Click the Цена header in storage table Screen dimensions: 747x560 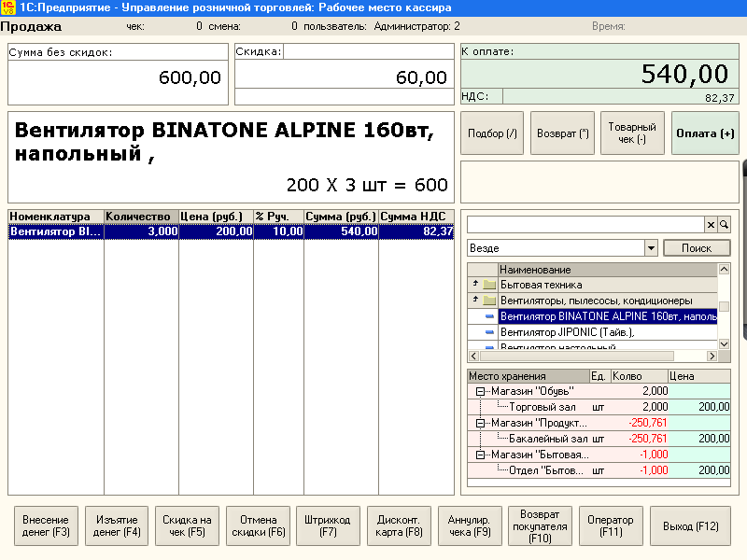pyautogui.click(x=698, y=376)
